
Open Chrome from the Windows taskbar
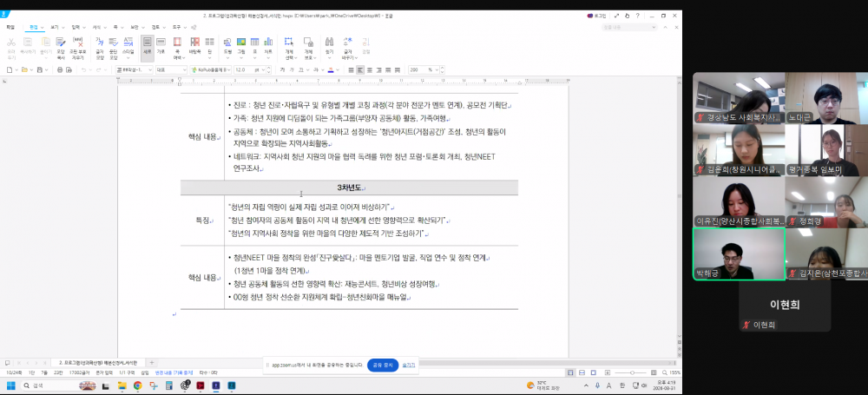pos(137,385)
